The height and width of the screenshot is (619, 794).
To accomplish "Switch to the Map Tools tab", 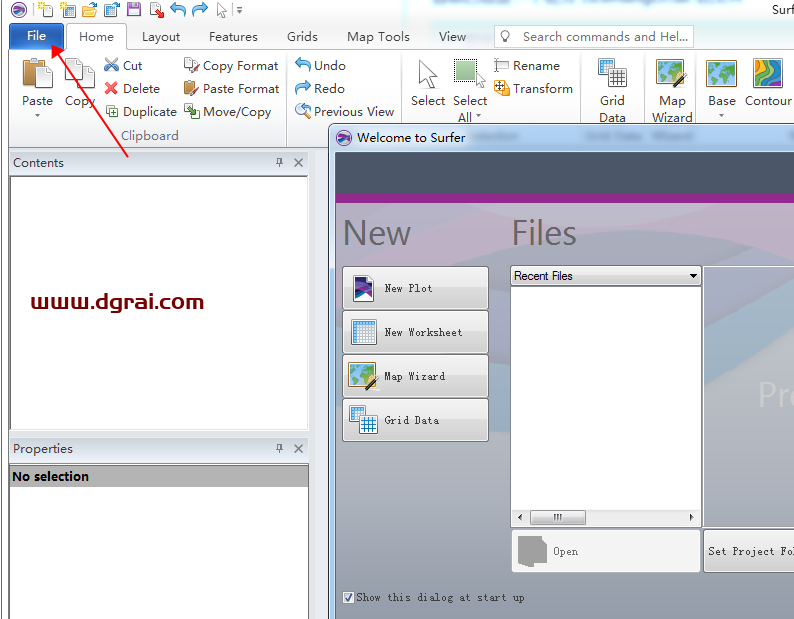I will point(378,36).
